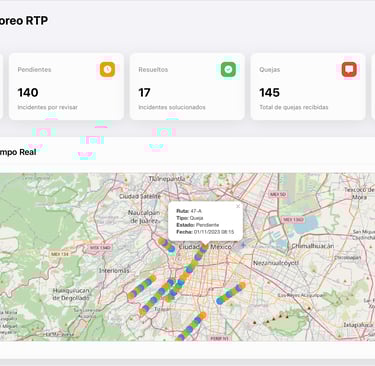The height and width of the screenshot is (366, 375).
Task: Click the "Quejas" card title
Action: pos(270,70)
